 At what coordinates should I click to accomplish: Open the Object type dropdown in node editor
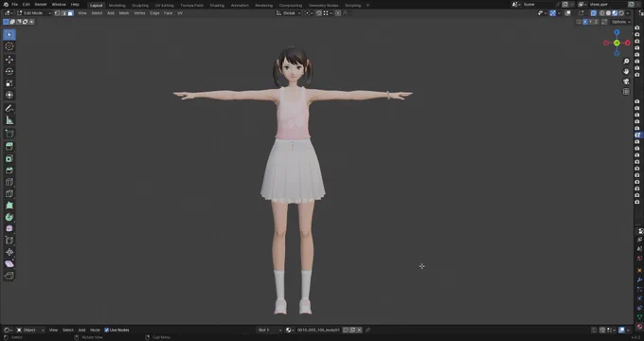(x=30, y=330)
